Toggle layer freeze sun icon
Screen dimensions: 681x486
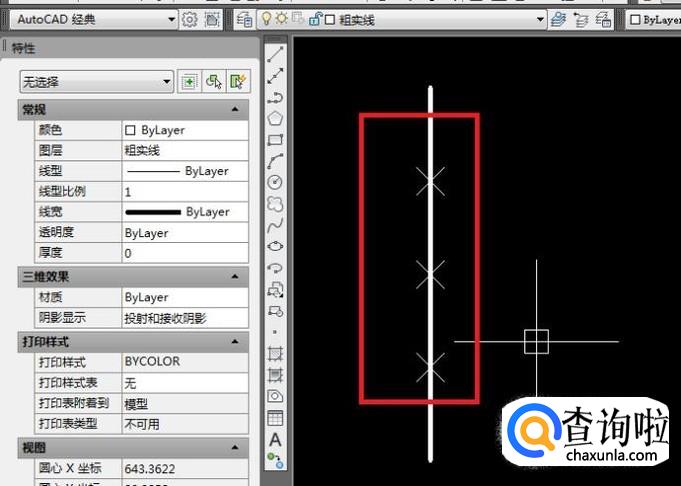(x=282, y=19)
